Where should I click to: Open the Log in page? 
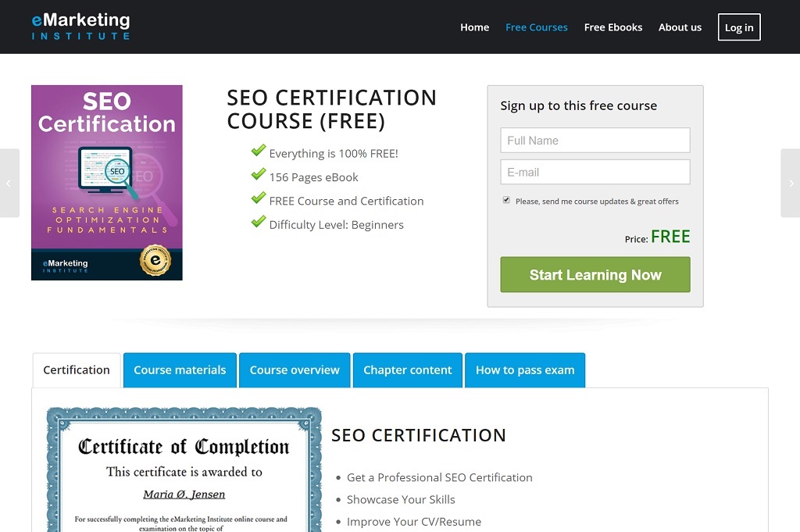[738, 27]
